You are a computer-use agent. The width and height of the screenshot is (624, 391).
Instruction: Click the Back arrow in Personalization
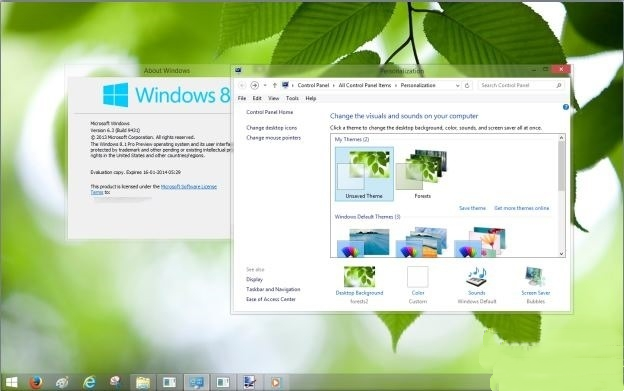[242, 85]
